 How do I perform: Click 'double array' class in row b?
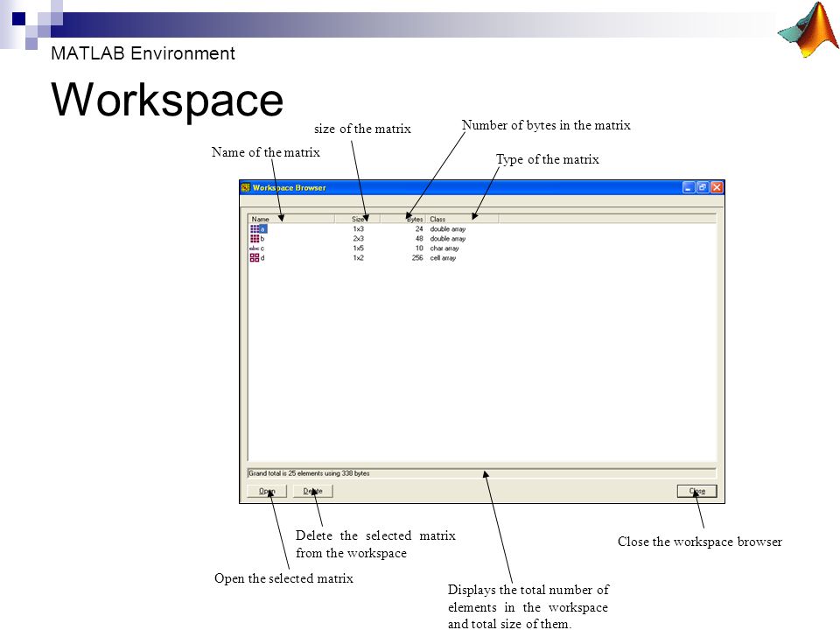(x=448, y=238)
